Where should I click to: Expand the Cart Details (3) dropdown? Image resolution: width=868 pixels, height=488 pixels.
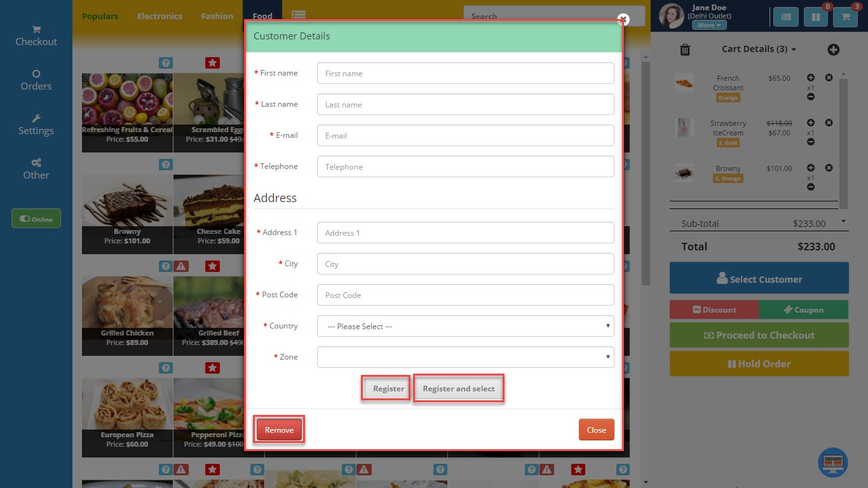coord(759,49)
